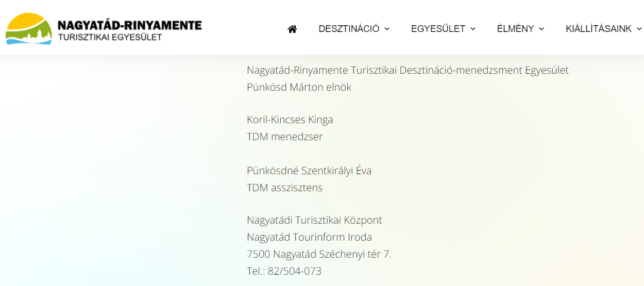Open the DESZTINÁCIÓ menu
The image size is (644, 286).
coord(349,29)
